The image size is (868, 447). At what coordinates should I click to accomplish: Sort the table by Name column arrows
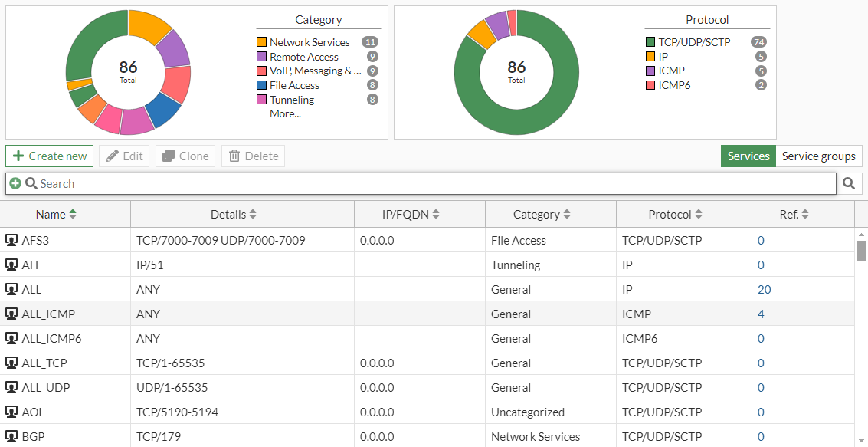(x=73, y=215)
